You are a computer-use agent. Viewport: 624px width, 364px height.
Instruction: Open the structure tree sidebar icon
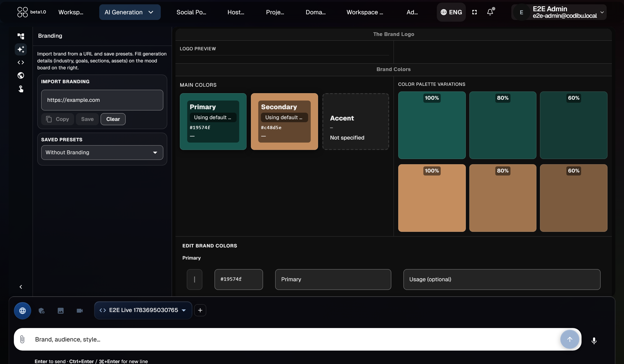[x=21, y=36]
